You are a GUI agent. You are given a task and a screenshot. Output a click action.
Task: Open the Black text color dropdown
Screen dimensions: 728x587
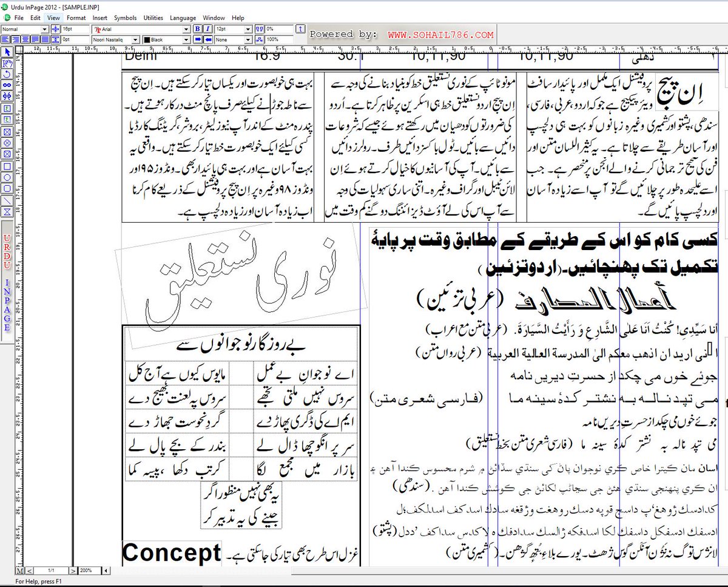pyautogui.click(x=186, y=39)
